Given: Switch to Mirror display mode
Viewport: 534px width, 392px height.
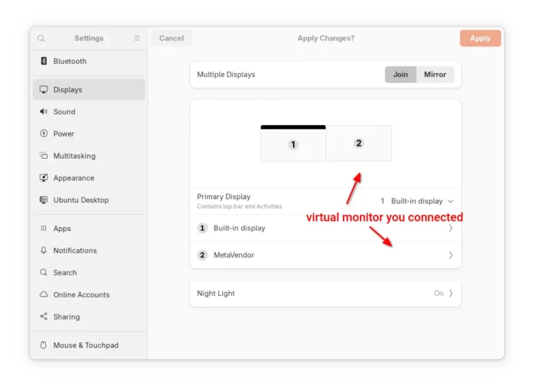Looking at the screenshot, I should click(x=435, y=75).
